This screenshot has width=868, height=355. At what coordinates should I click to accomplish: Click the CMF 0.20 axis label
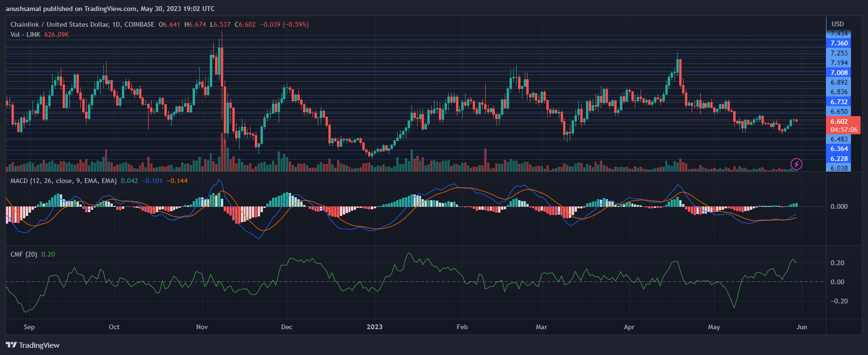click(837, 263)
